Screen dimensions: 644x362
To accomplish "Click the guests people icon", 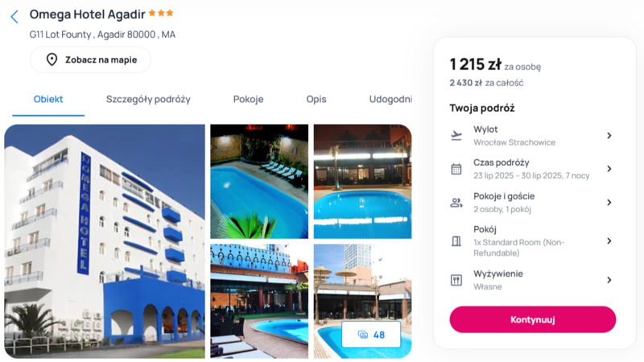I will (456, 203).
